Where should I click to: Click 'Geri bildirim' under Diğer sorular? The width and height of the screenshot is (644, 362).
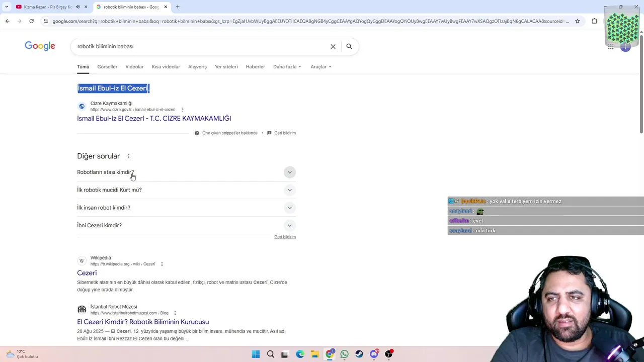[x=285, y=237]
